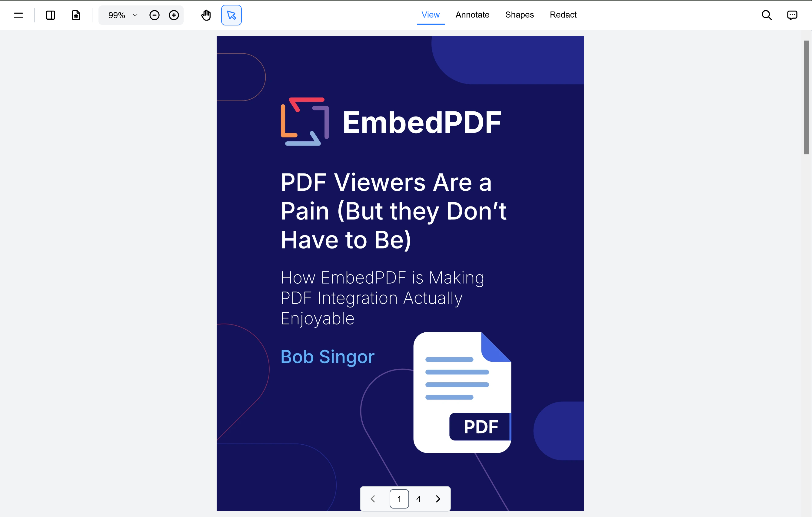Click the zoom in plus icon
Image resolution: width=812 pixels, height=517 pixels.
pos(174,15)
